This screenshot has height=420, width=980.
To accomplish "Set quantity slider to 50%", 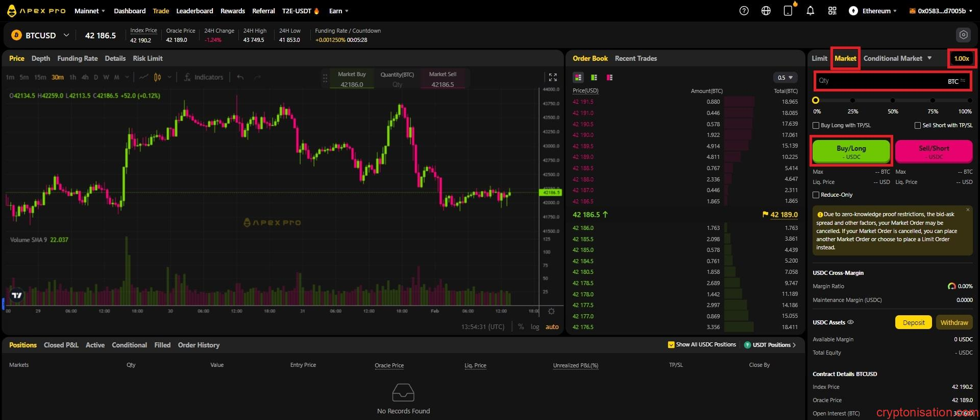I will (893, 101).
